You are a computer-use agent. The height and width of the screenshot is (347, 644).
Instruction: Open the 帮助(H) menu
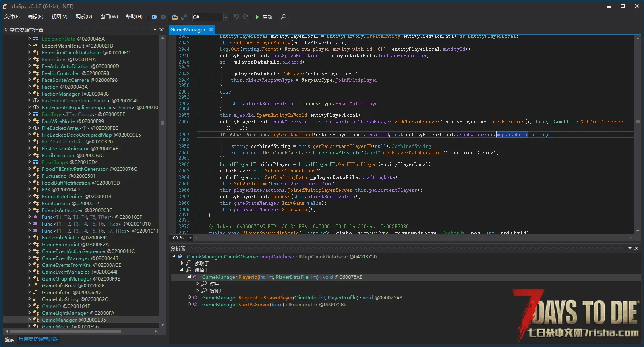tap(134, 17)
